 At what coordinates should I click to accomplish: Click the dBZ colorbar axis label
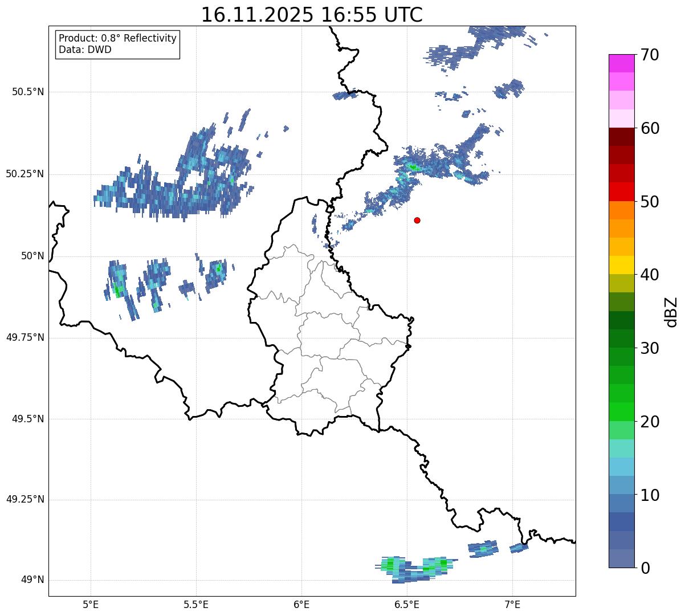coord(672,312)
